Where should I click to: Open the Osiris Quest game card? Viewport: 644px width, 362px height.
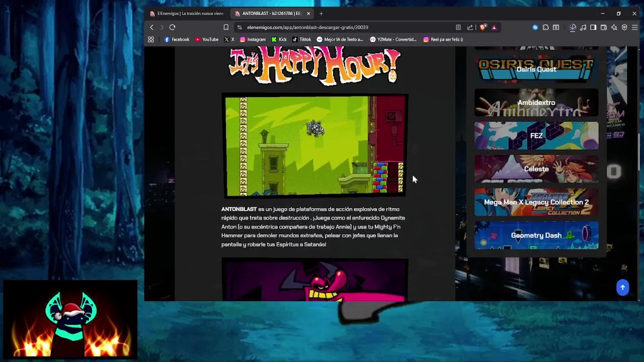(536, 69)
